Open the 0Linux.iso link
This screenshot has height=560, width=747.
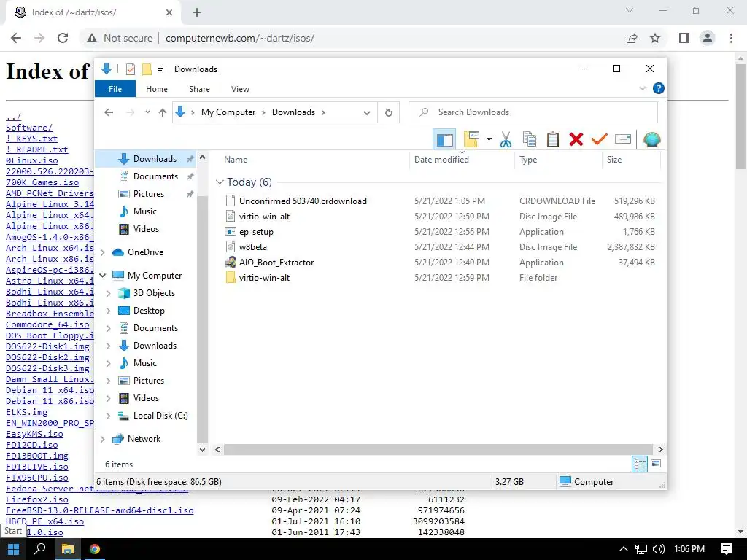(x=32, y=160)
